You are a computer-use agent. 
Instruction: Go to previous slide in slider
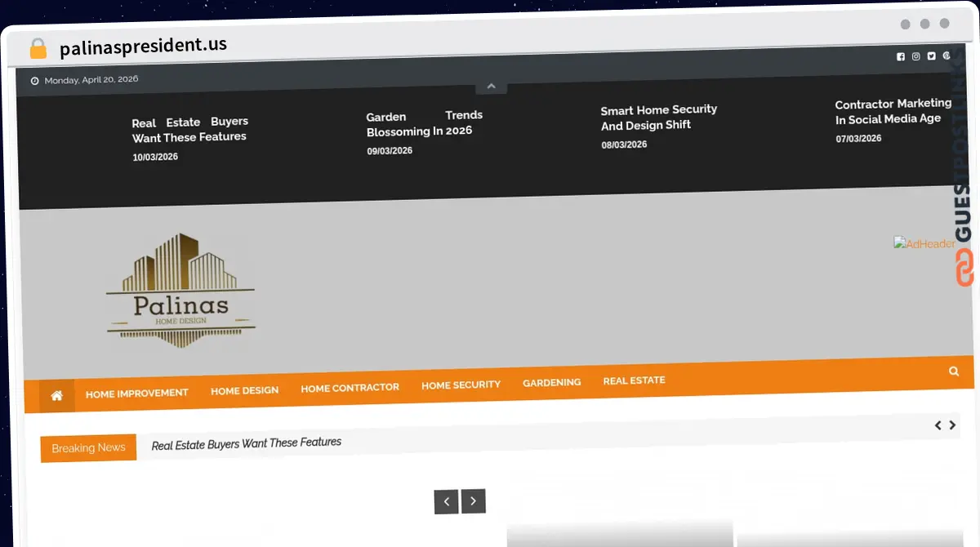point(446,501)
